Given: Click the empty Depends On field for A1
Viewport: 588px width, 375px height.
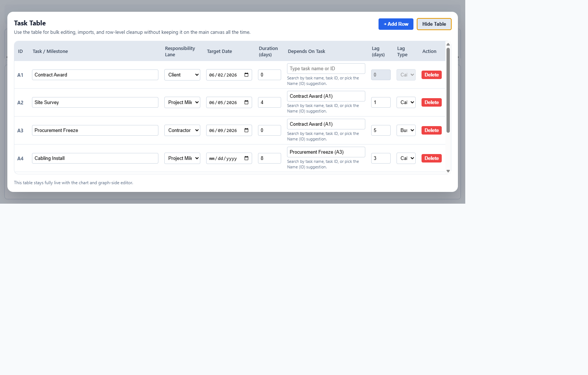Looking at the screenshot, I should tap(326, 68).
